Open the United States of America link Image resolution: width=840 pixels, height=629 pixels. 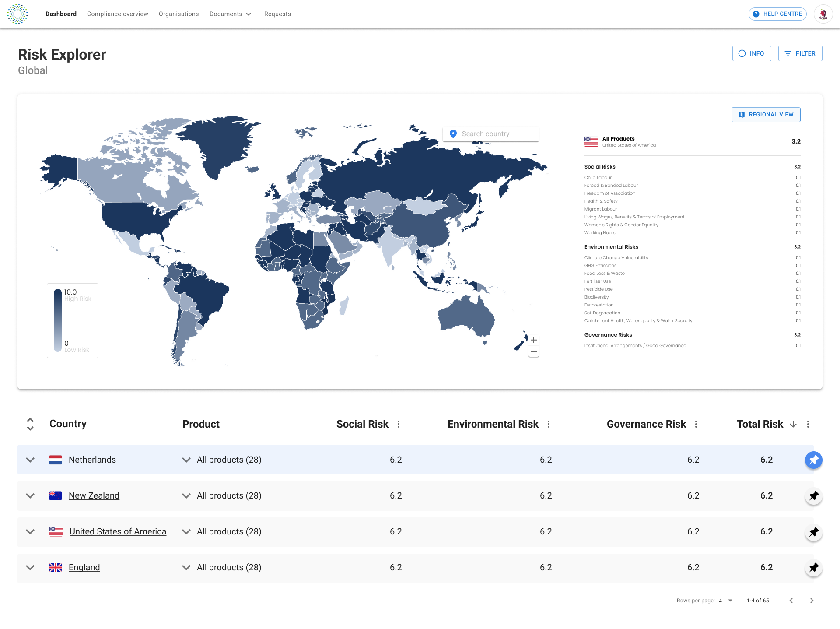[x=118, y=532]
